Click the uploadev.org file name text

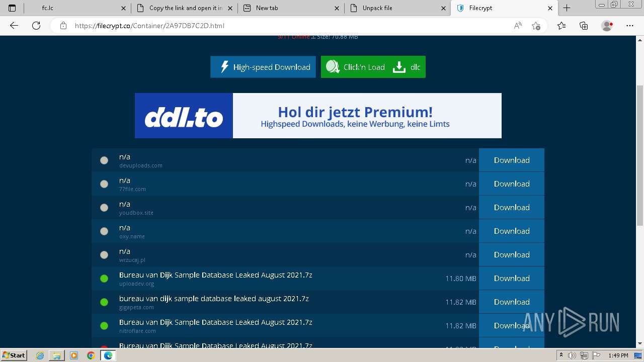(215, 275)
